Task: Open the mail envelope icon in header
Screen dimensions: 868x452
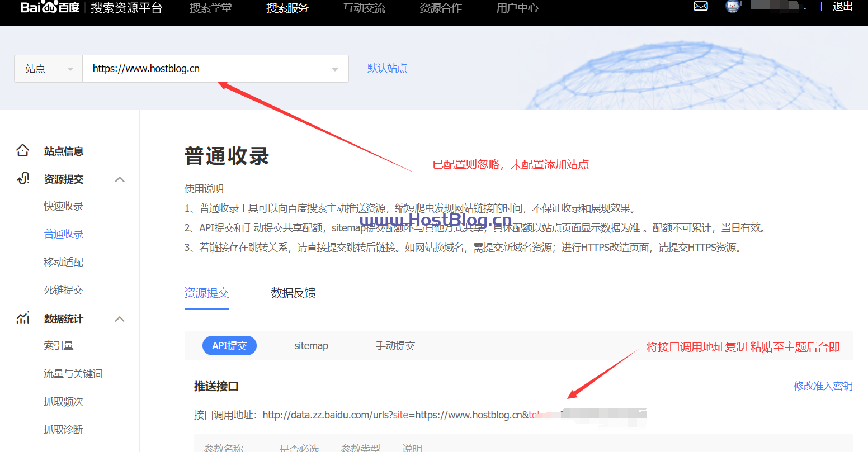Action: (700, 6)
